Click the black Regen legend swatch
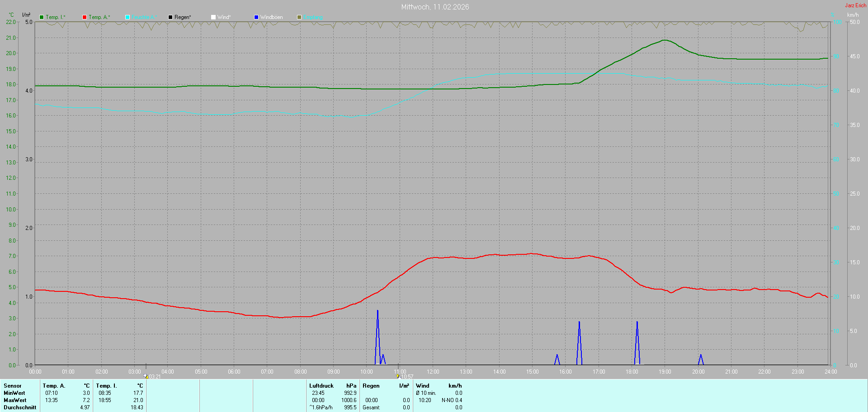This screenshot has width=868, height=412. (170, 17)
